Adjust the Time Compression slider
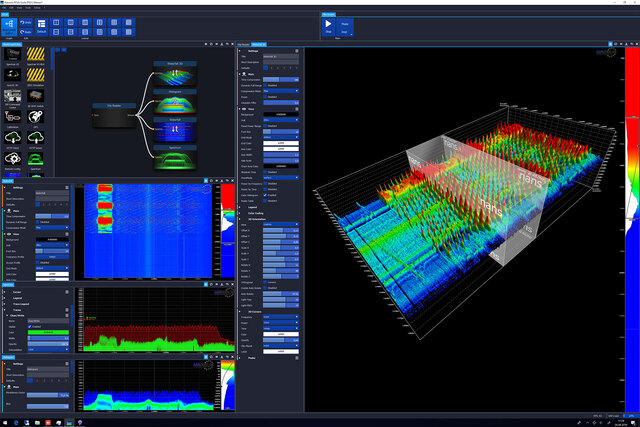The height and width of the screenshot is (427, 640). coord(281,80)
